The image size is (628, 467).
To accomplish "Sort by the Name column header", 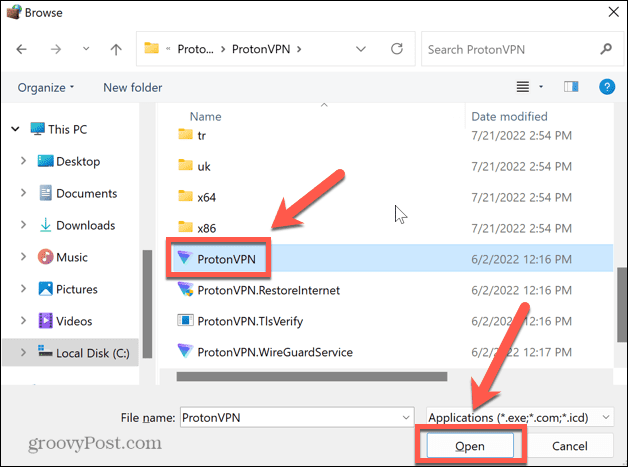I will pyautogui.click(x=205, y=117).
